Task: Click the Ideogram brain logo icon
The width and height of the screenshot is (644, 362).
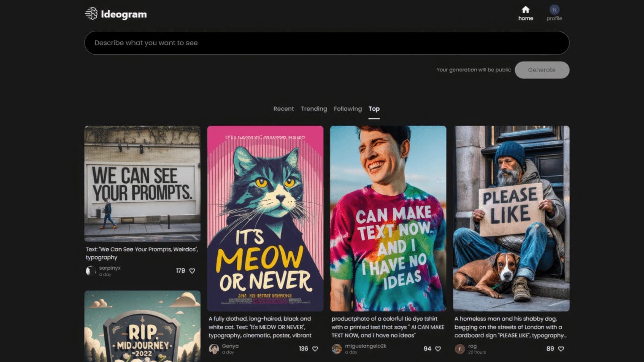Action: click(91, 14)
